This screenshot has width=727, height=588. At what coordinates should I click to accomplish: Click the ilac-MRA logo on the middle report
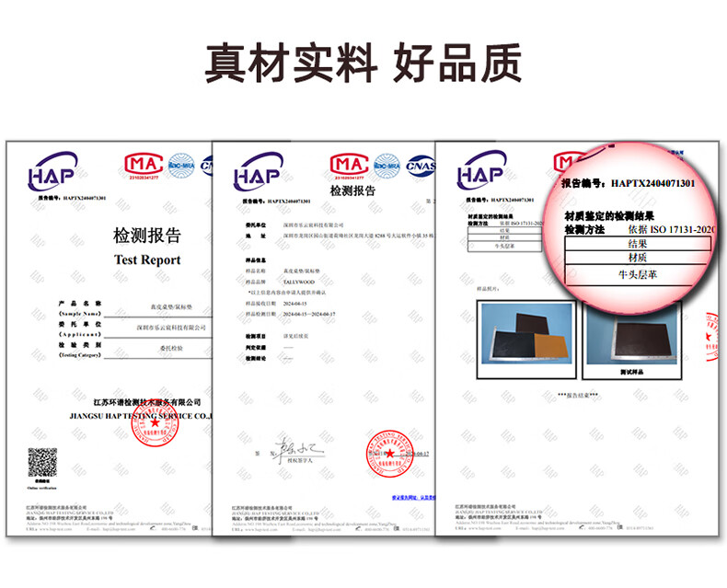click(387, 167)
